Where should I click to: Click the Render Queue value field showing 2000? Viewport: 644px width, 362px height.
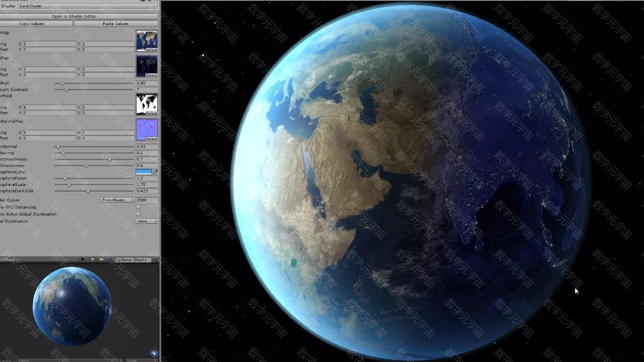[x=146, y=200]
